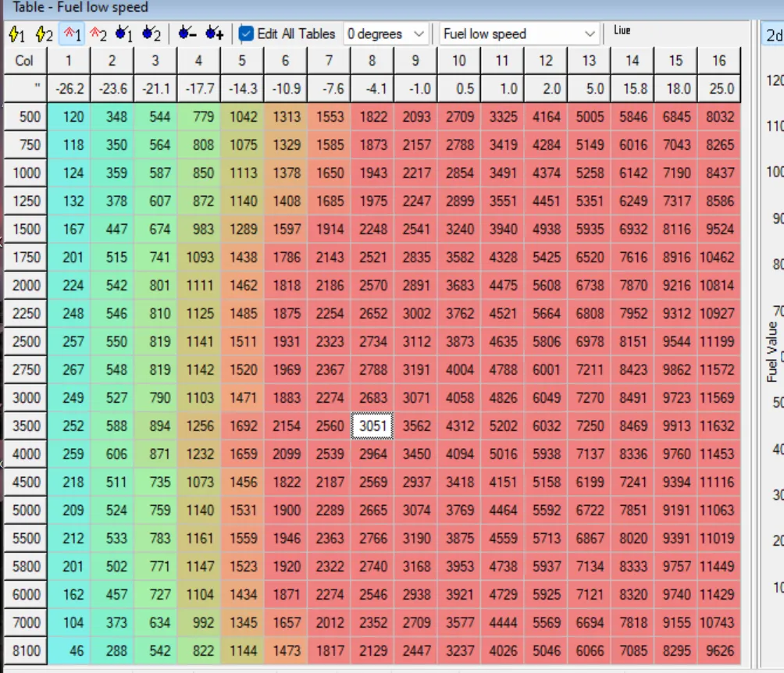Viewport: 784px width, 673px height.
Task: Select column header 8
Action: point(372,60)
